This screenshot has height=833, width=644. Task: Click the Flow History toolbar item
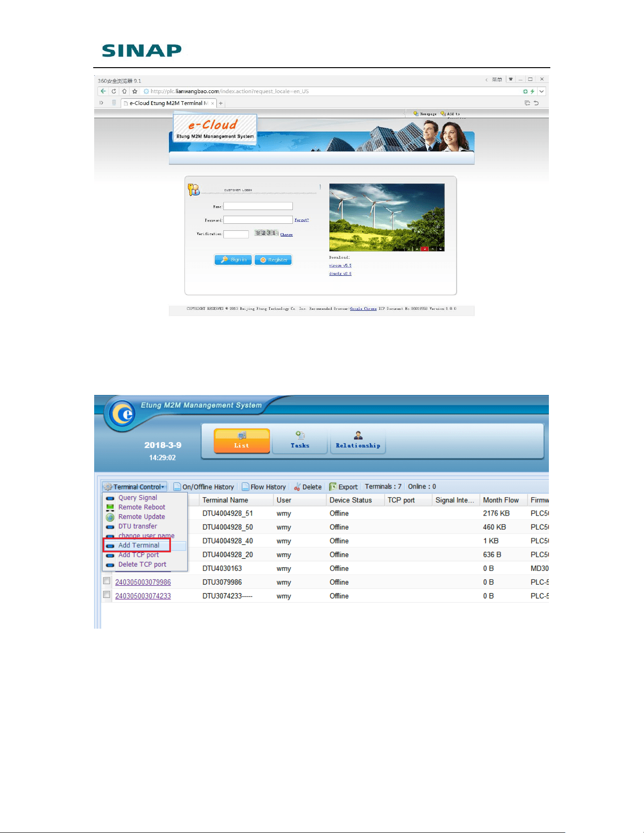pyautogui.click(x=264, y=487)
